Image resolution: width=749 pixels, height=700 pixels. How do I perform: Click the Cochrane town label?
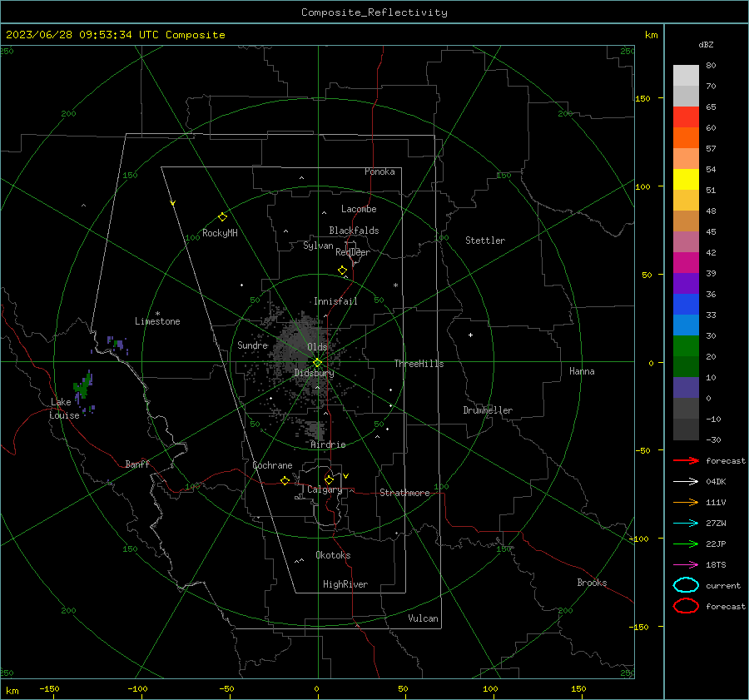pyautogui.click(x=272, y=465)
